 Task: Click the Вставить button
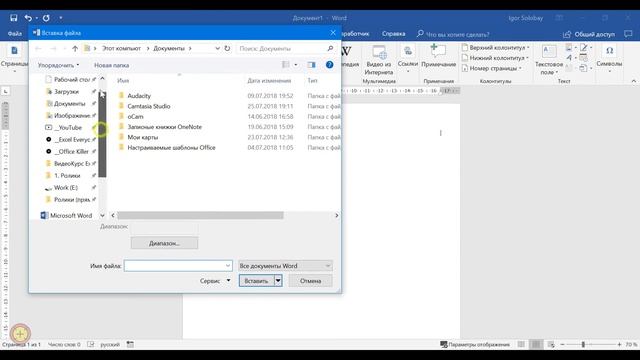256,281
